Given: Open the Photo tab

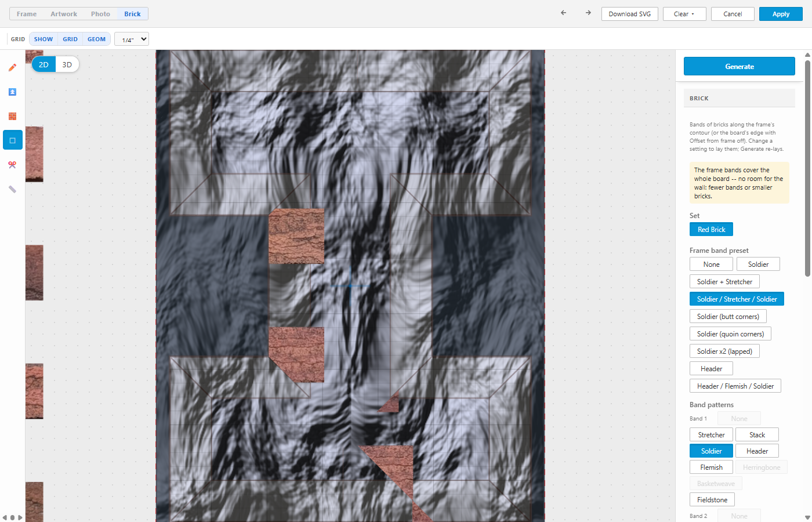Looking at the screenshot, I should [100, 14].
